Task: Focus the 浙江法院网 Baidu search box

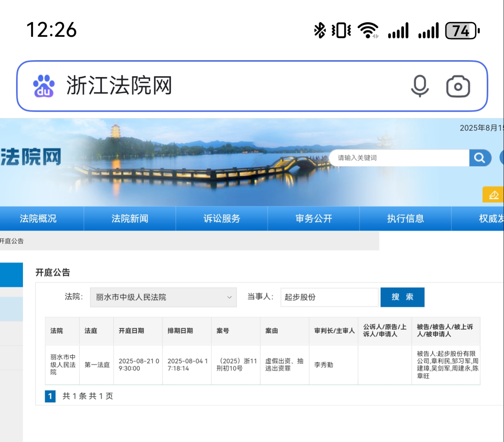Action: [252, 86]
